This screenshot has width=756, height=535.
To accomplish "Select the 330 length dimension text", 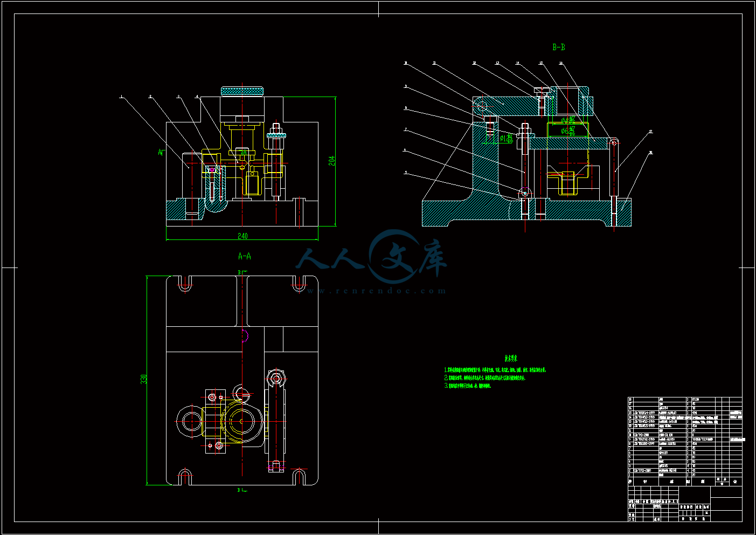I will tap(144, 379).
